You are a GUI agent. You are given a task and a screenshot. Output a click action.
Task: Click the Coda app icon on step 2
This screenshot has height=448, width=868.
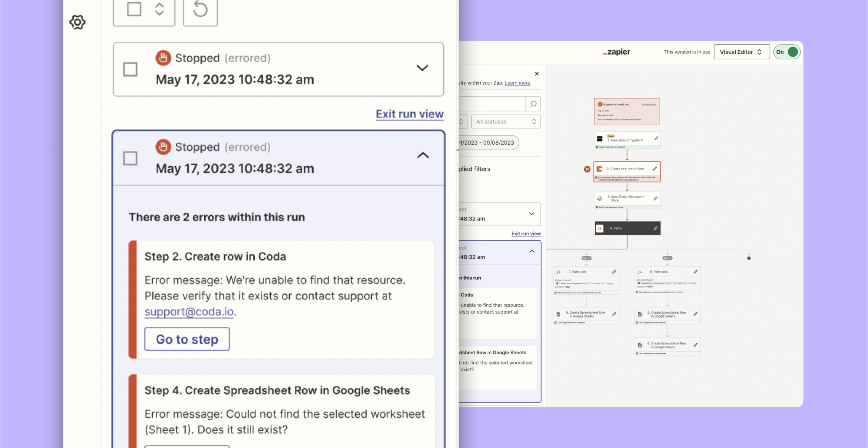[x=599, y=169]
